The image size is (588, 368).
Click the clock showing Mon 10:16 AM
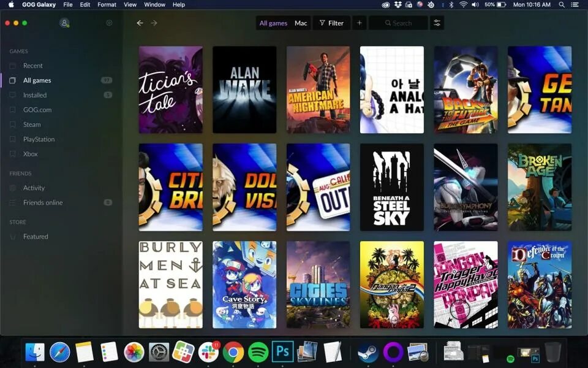pyautogui.click(x=532, y=4)
